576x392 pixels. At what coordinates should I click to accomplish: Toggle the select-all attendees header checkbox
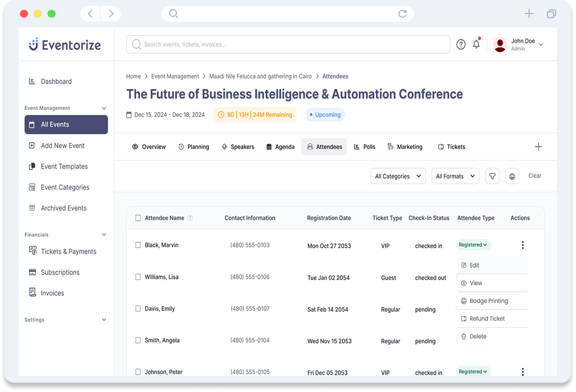138,218
